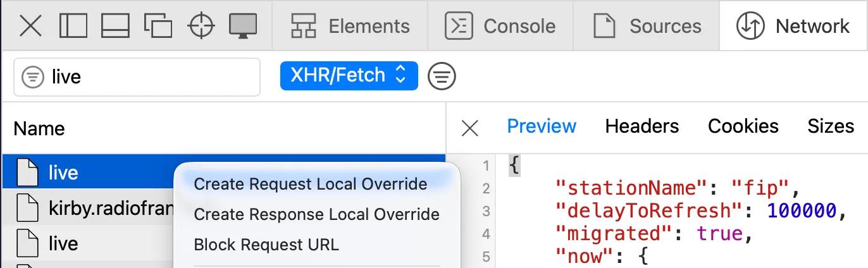868x268 pixels.
Task: Switch to the Network tab
Action: pyautogui.click(x=793, y=26)
